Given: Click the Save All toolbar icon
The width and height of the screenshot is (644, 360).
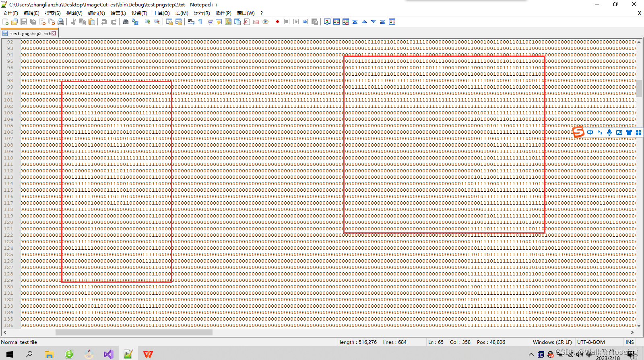Looking at the screenshot, I should pyautogui.click(x=33, y=22).
